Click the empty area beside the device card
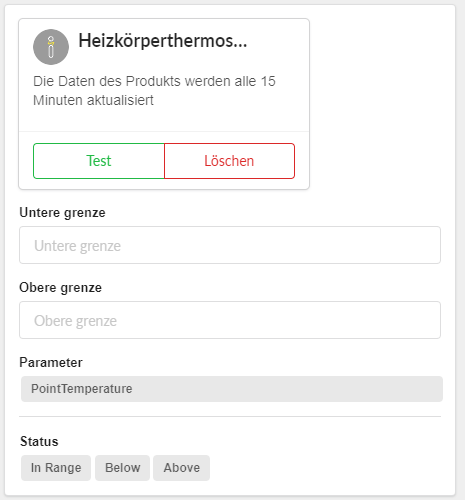The image size is (465, 500). (380, 104)
